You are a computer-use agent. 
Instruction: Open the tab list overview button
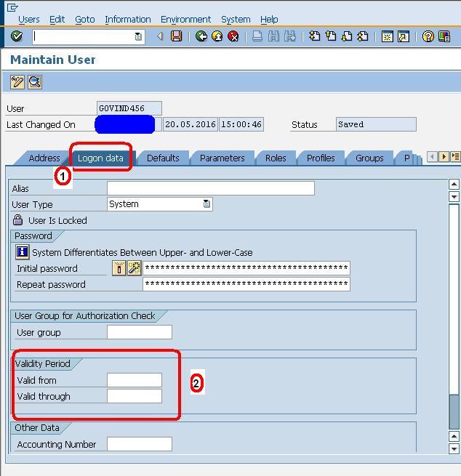click(x=455, y=157)
